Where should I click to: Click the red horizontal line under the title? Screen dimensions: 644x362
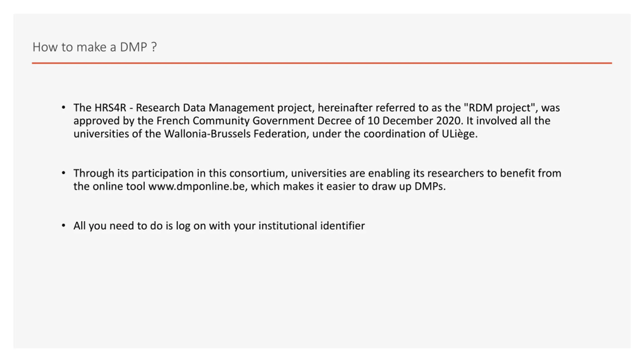click(322, 63)
